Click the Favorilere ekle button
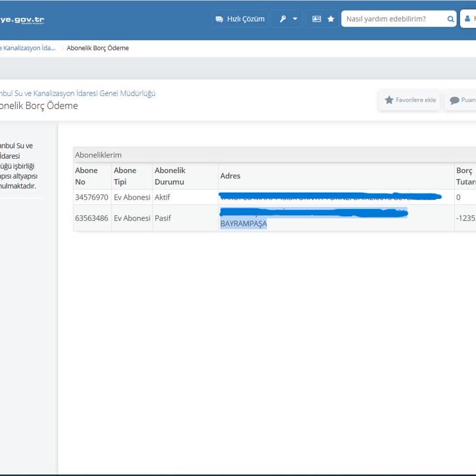This screenshot has height=476, width=476. 410,100
